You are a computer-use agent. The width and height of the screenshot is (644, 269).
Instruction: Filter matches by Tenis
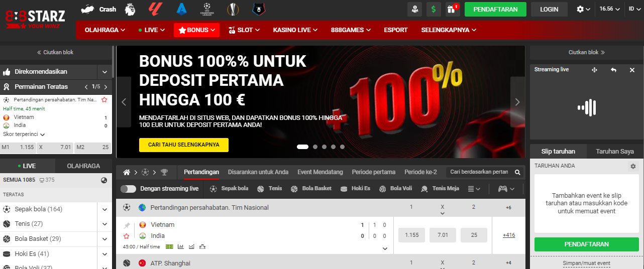click(x=269, y=189)
